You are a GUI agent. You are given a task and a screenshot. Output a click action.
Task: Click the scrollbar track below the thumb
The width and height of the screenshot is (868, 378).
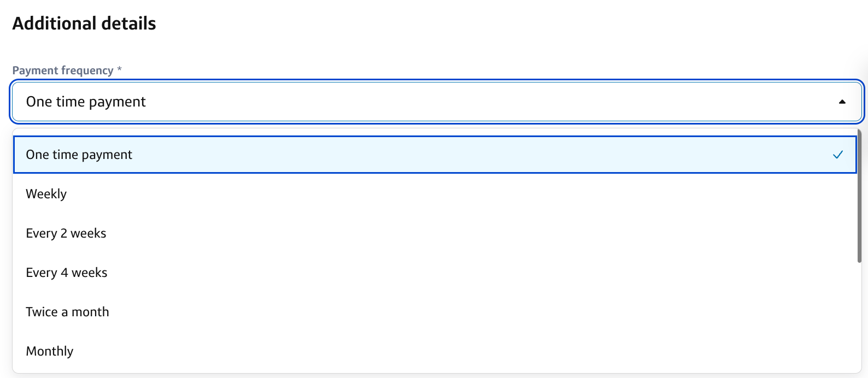[859, 317]
